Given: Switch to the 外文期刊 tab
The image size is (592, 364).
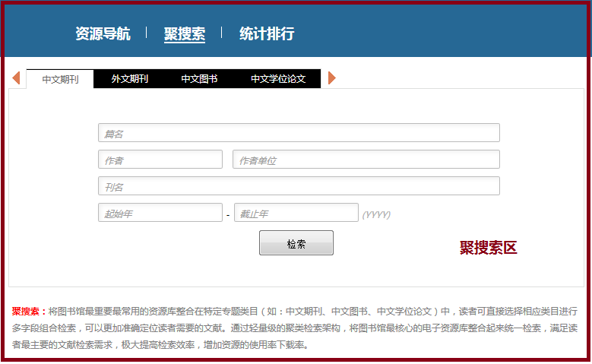Looking at the screenshot, I should 129,79.
